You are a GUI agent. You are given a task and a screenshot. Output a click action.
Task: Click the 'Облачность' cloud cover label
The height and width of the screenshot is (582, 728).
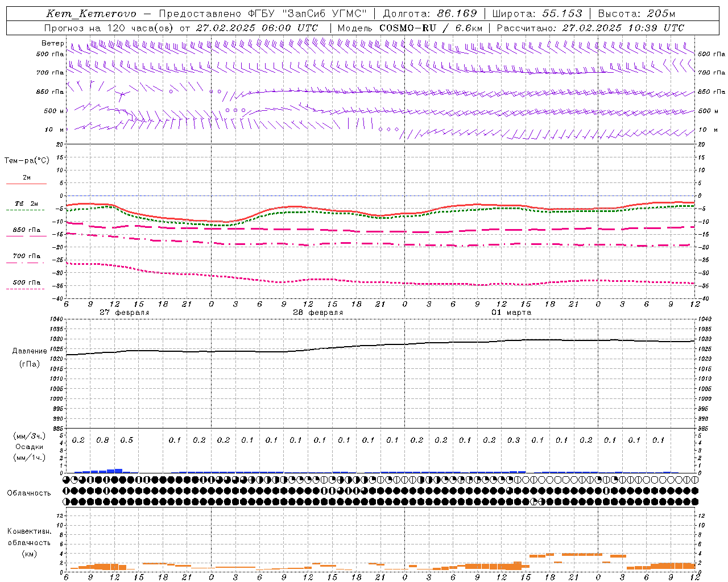tap(29, 493)
